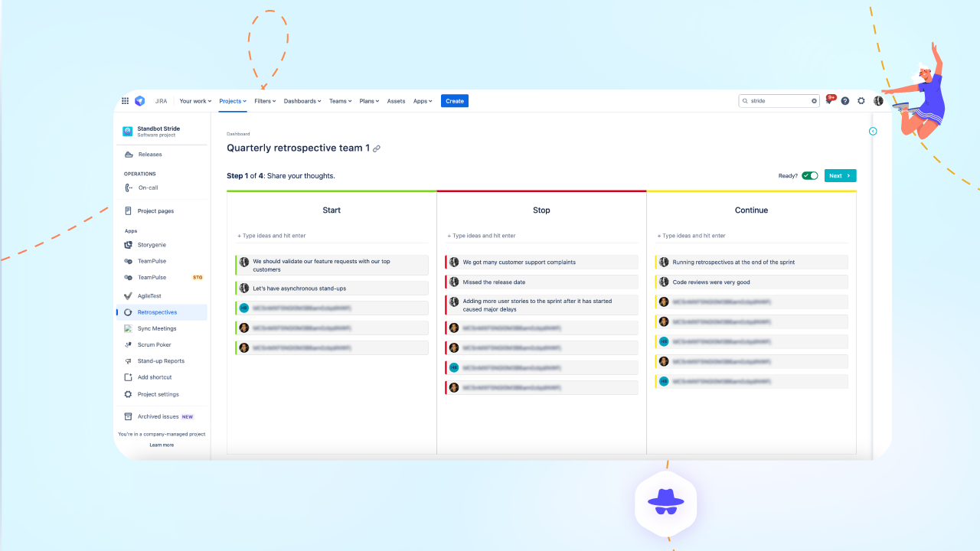
Task: Select Your work in the navigation bar
Action: click(195, 100)
